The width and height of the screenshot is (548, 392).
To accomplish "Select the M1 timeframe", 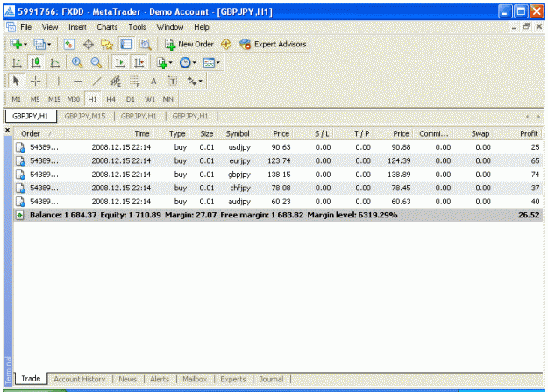I will (16, 99).
